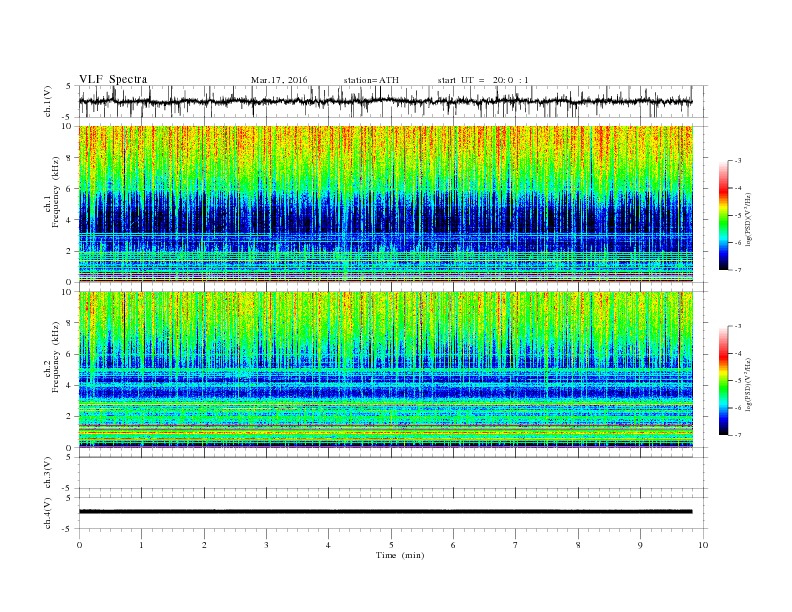
Task: Click the "VLF Spectra" plot title
Action: coord(113,79)
